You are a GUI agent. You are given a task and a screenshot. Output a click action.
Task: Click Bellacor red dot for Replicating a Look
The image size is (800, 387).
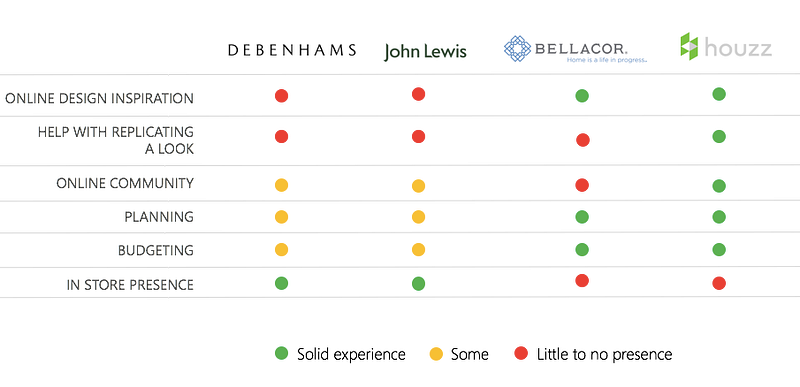pyautogui.click(x=583, y=140)
